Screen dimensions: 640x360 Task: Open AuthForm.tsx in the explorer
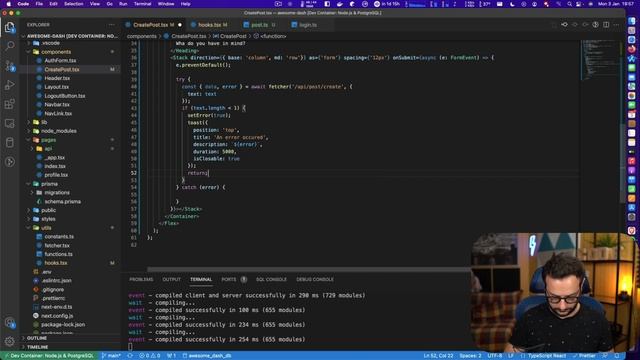60,60
